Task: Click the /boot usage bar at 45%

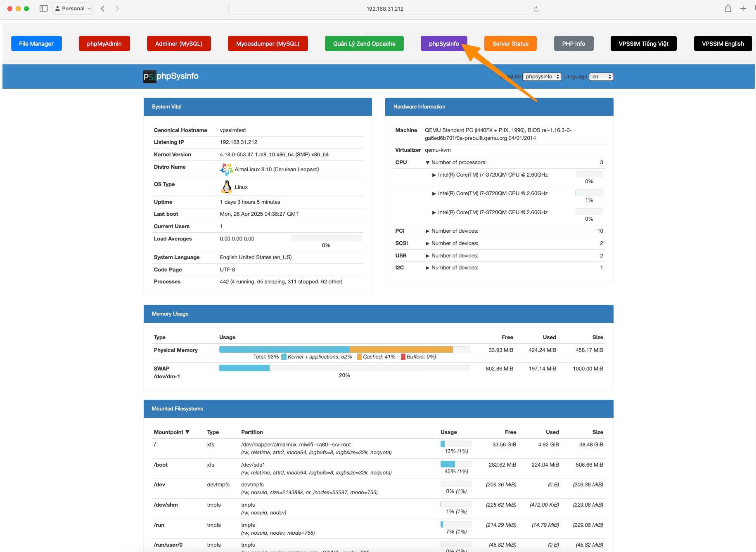Action: (x=456, y=464)
